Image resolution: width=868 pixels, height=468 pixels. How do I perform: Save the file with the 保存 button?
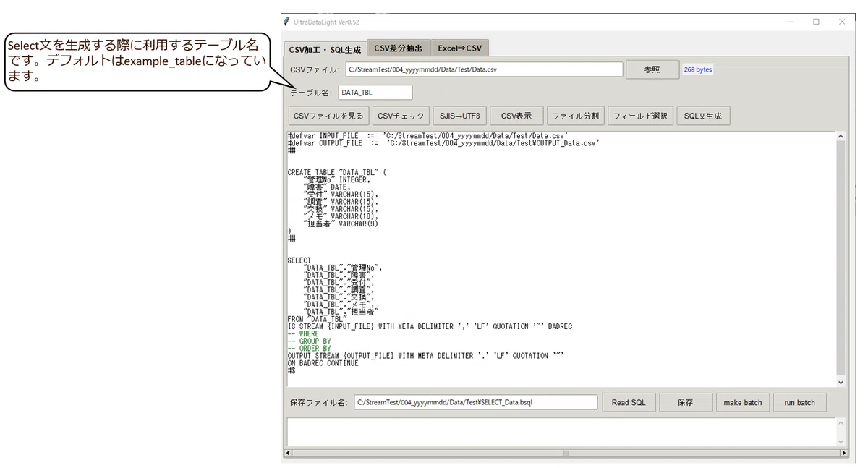click(x=686, y=402)
